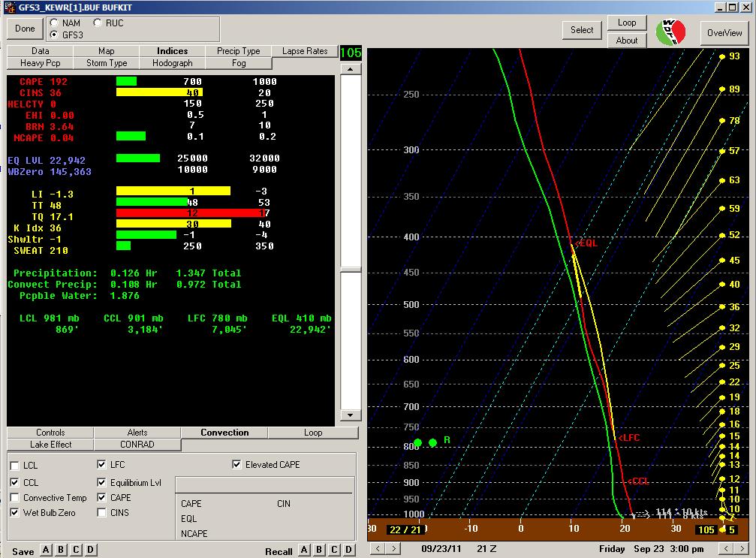Image resolution: width=756 pixels, height=558 pixels.
Task: Switch to the Map tab
Action: click(x=106, y=51)
